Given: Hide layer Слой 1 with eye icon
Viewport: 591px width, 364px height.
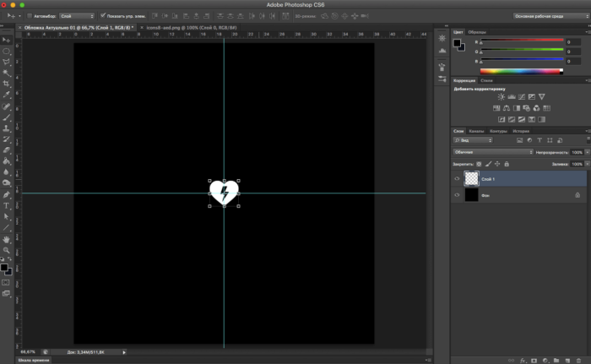Looking at the screenshot, I should click(x=457, y=179).
